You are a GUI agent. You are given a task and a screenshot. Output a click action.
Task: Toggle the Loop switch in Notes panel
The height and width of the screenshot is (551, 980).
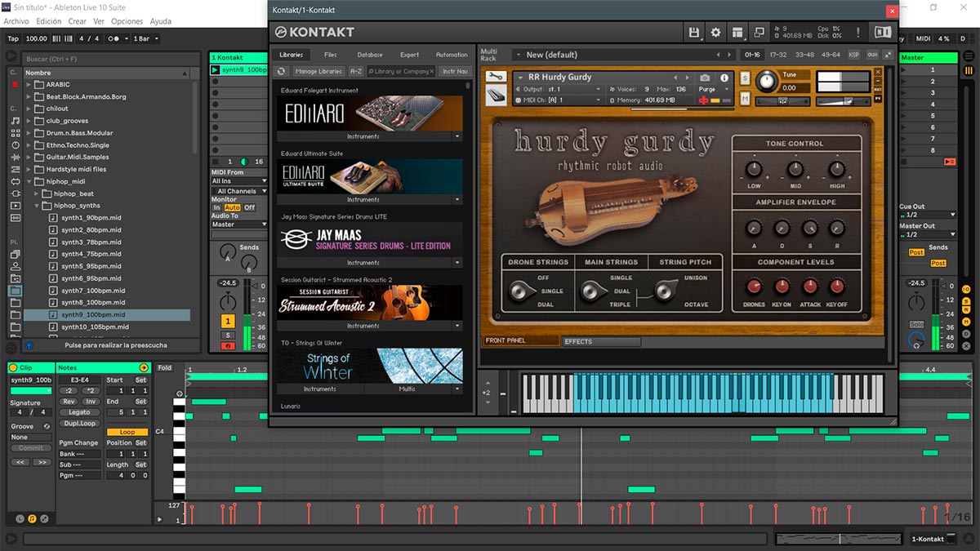[x=127, y=432]
